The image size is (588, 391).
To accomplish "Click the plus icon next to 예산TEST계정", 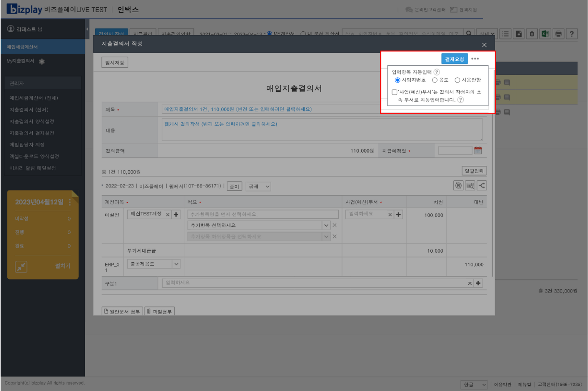I will point(176,214).
